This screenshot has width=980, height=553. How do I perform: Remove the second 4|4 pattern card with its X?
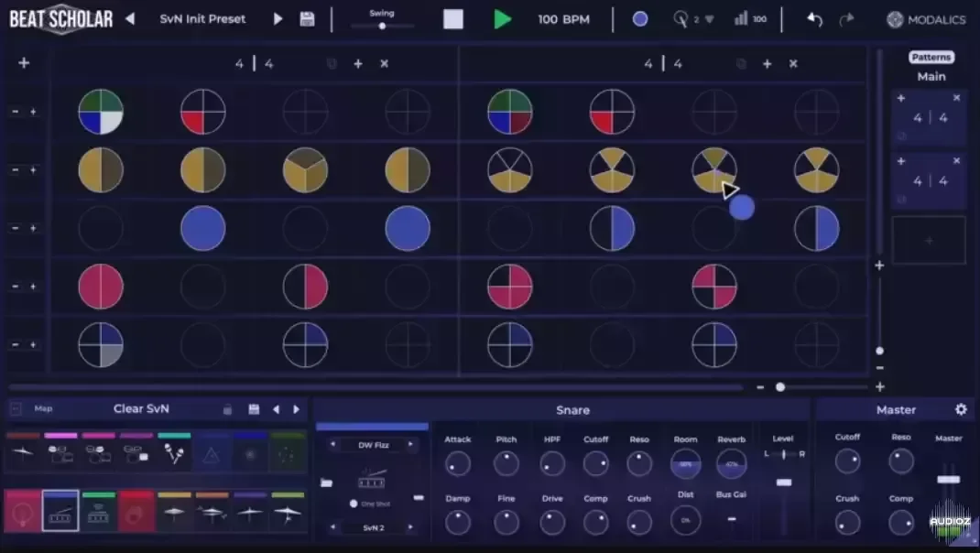coord(956,161)
